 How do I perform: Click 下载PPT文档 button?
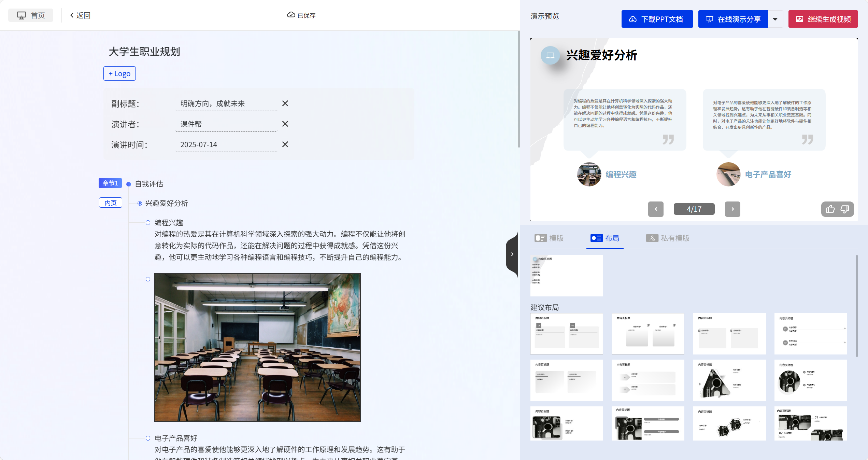tap(657, 19)
